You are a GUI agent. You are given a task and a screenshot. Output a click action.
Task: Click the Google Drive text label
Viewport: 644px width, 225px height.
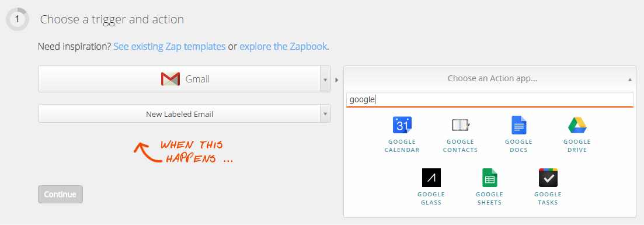pyautogui.click(x=577, y=146)
